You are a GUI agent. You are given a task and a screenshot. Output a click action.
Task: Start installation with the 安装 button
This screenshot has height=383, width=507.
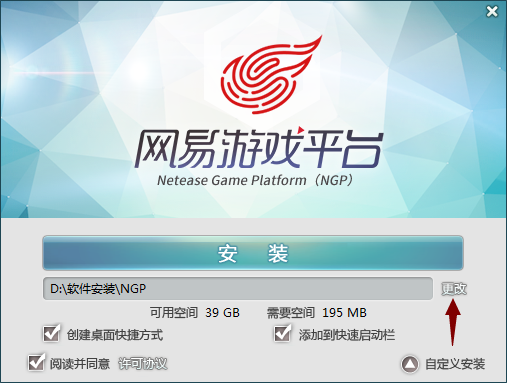point(253,253)
